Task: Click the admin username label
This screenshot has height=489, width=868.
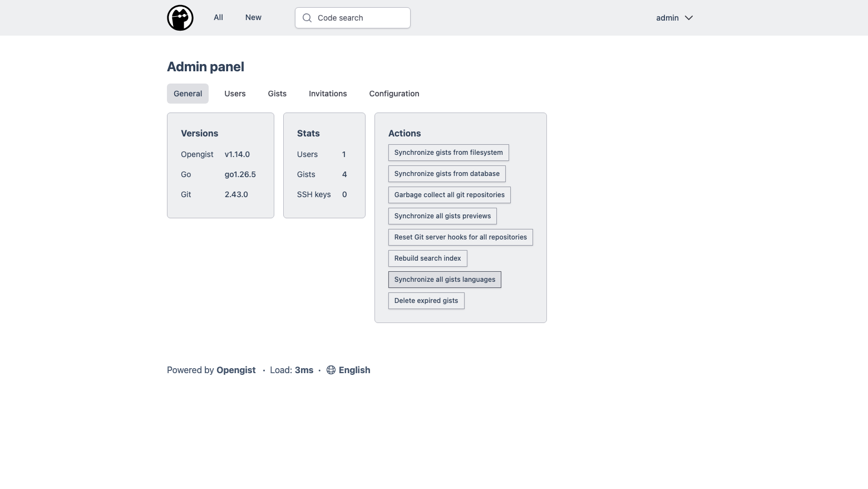Action: (667, 18)
